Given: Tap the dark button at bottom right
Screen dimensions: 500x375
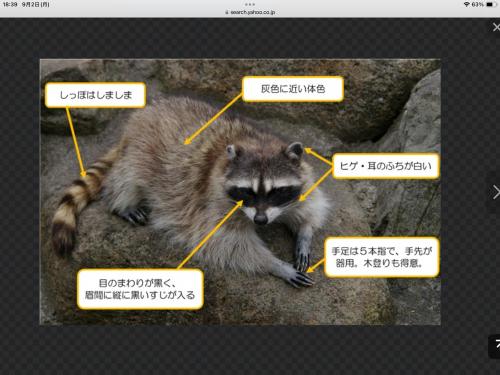Looking at the screenshot, I should click(494, 346).
